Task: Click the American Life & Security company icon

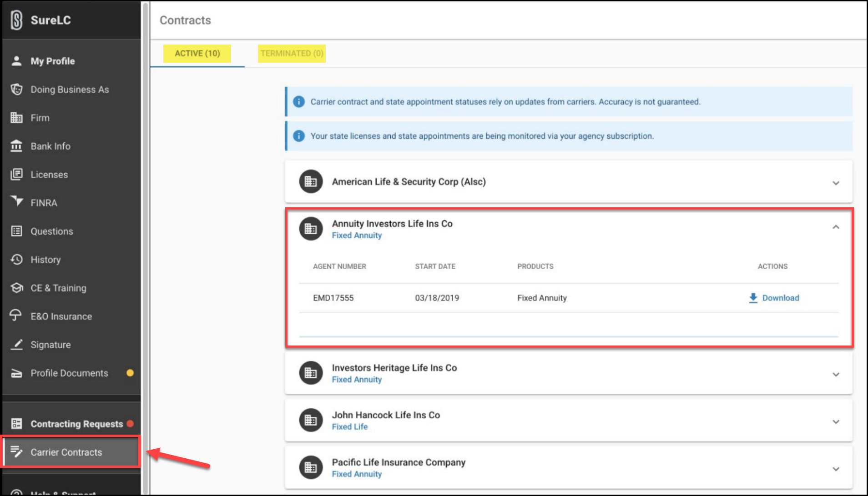Action: 311,181
